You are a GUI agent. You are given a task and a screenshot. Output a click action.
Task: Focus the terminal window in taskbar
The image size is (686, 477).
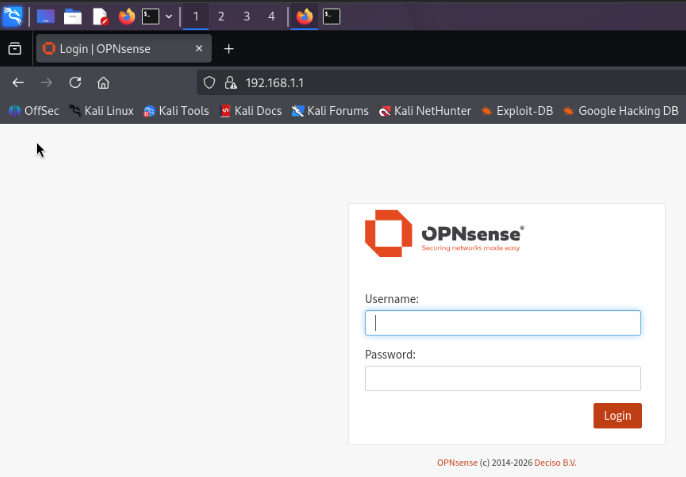click(x=332, y=17)
